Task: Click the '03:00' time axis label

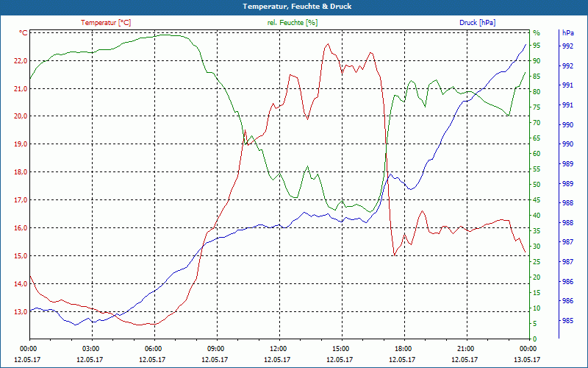Action: (90, 349)
